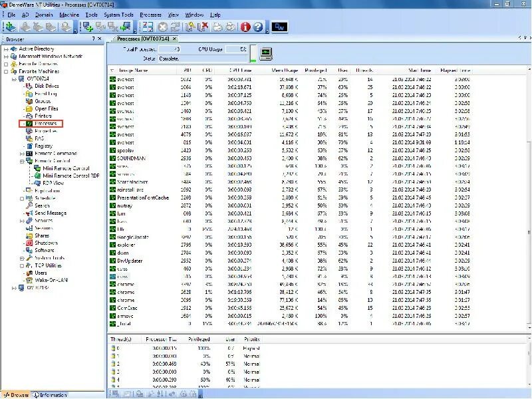Open the System Tools menu

(x=119, y=15)
